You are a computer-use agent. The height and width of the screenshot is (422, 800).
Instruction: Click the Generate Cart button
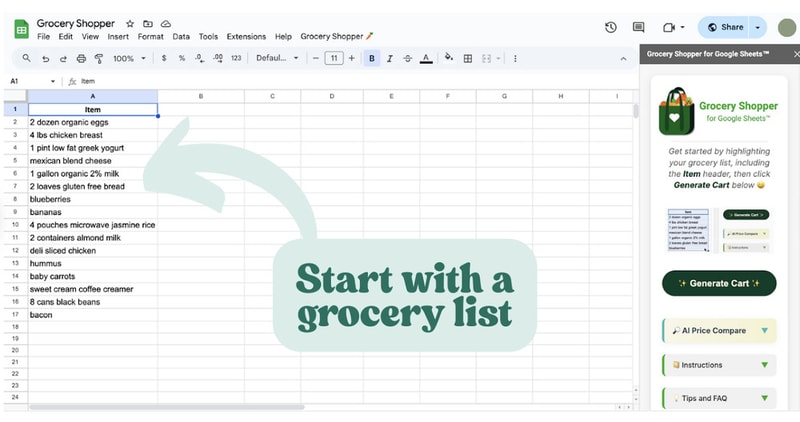[x=719, y=283]
